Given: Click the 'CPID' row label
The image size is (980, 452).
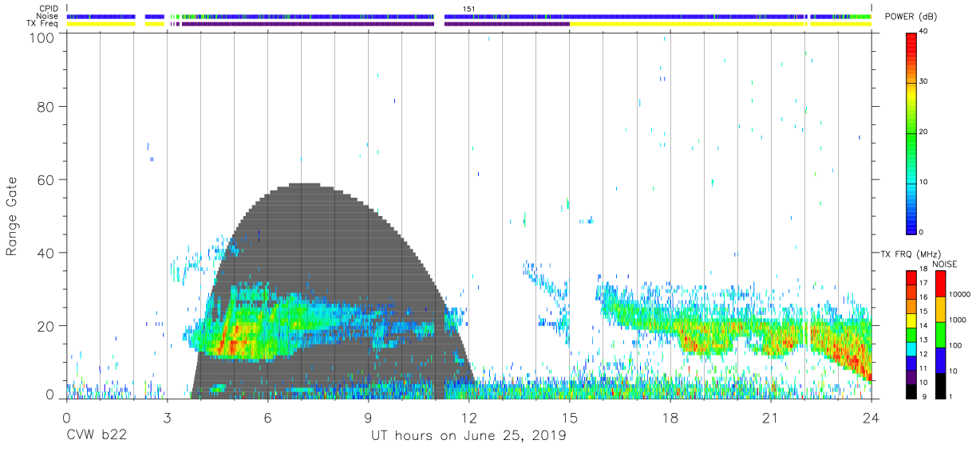Looking at the screenshot, I should coord(48,9).
